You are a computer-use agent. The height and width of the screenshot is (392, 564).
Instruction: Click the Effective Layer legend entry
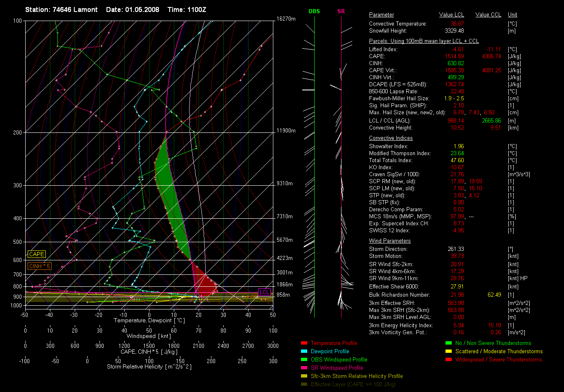(353, 384)
